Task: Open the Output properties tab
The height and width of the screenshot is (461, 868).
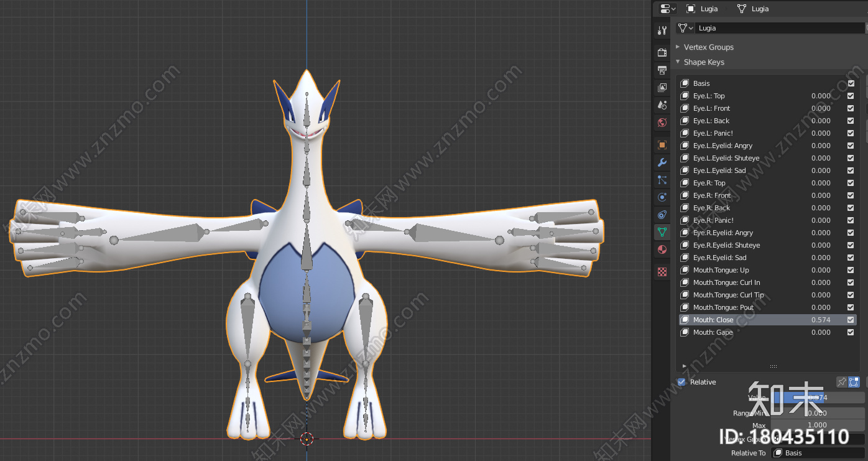Action: click(662, 70)
